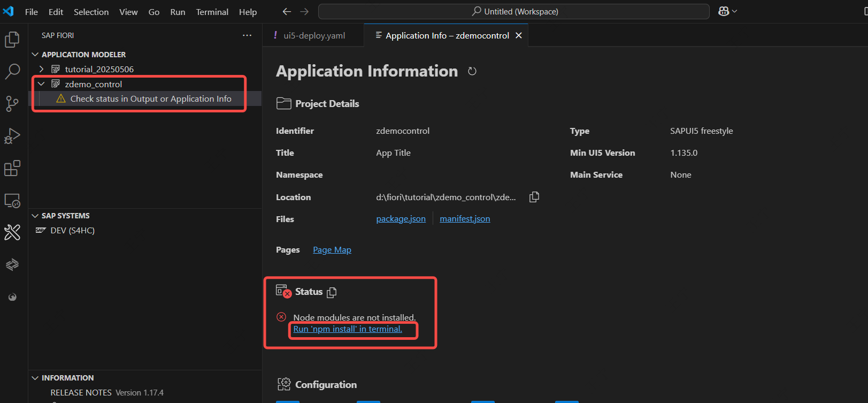868x403 pixels.
Task: Click the SAPUI5 freestyle type value
Action: coord(702,131)
